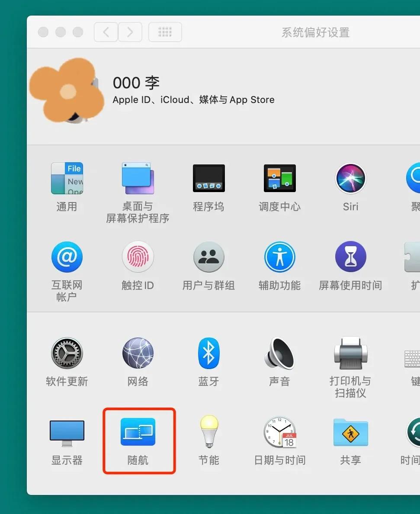Click the Apple ID banner for 000 李
420x514 pixels.
click(193, 90)
